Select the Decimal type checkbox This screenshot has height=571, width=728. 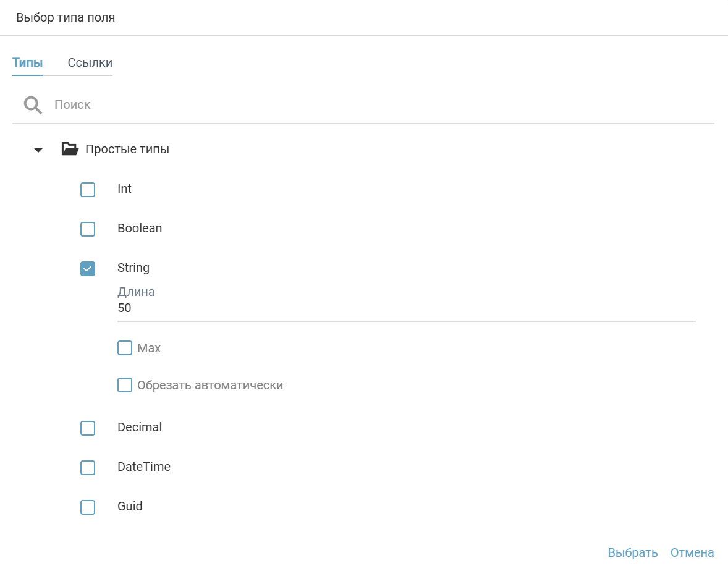[88, 428]
